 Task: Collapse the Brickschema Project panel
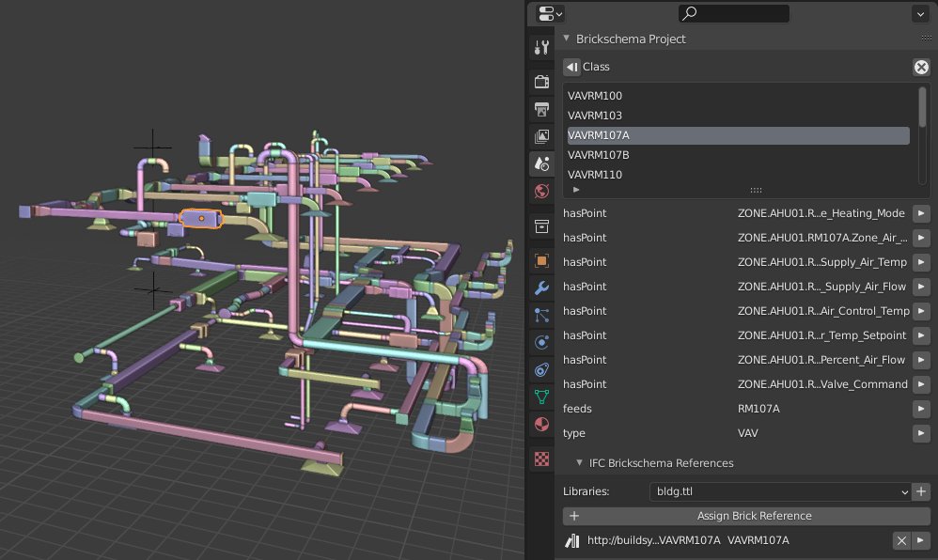coord(567,39)
